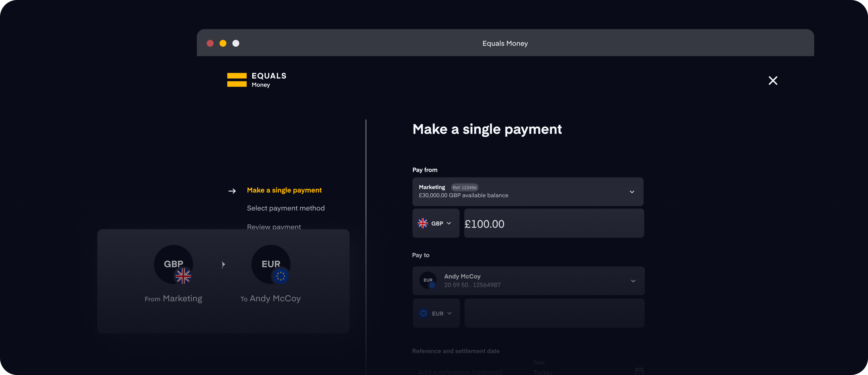Select the Make a single payment step
This screenshot has height=375, width=868.
284,190
